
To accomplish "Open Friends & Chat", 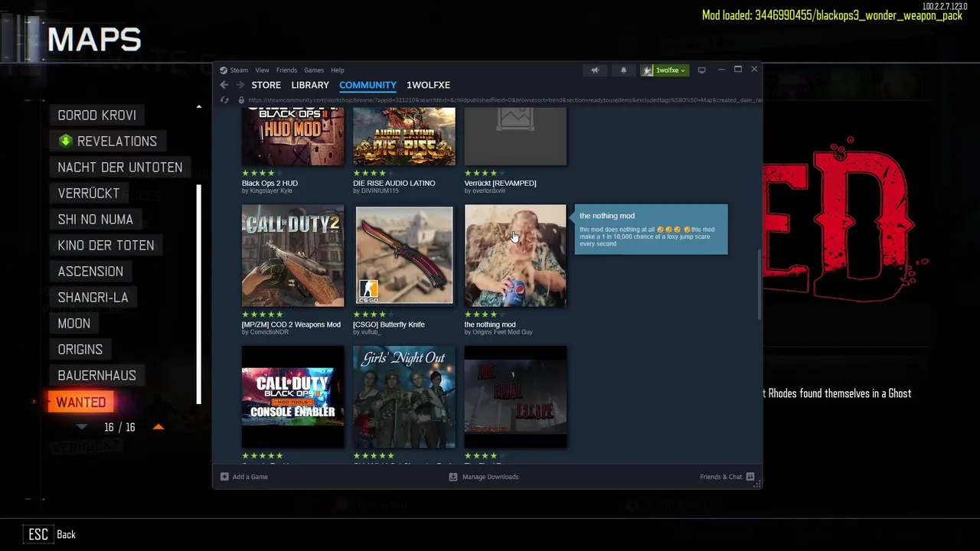I will 720,477.
